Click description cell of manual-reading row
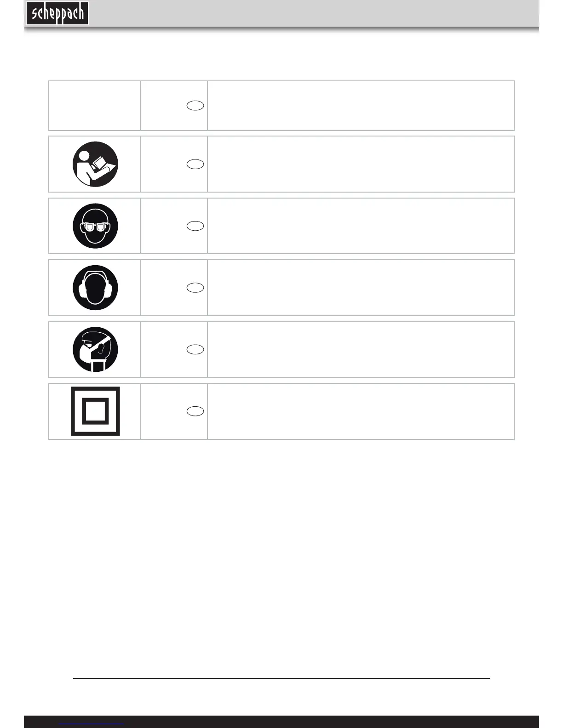Viewport: 563px width, 728px height. [x=361, y=164]
